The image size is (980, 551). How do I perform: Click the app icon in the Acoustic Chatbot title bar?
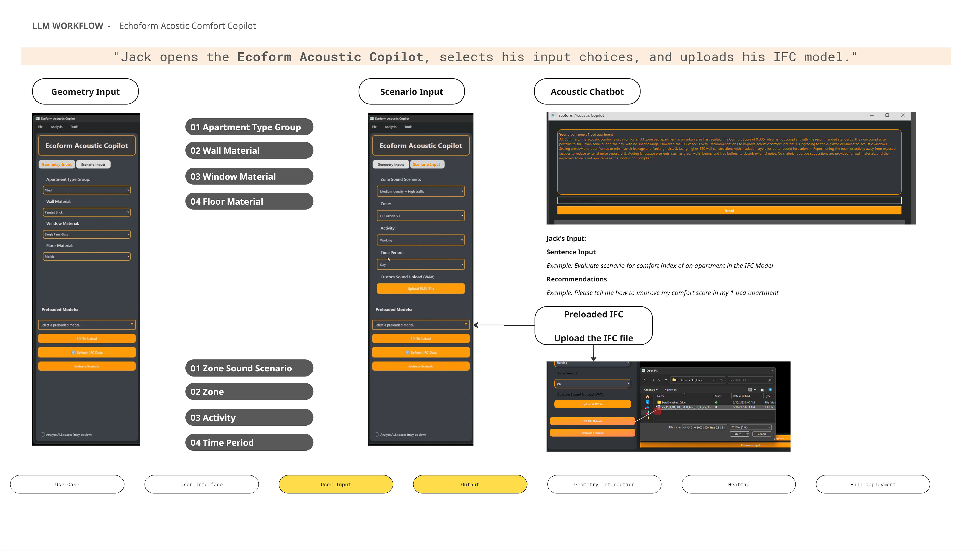coord(554,115)
